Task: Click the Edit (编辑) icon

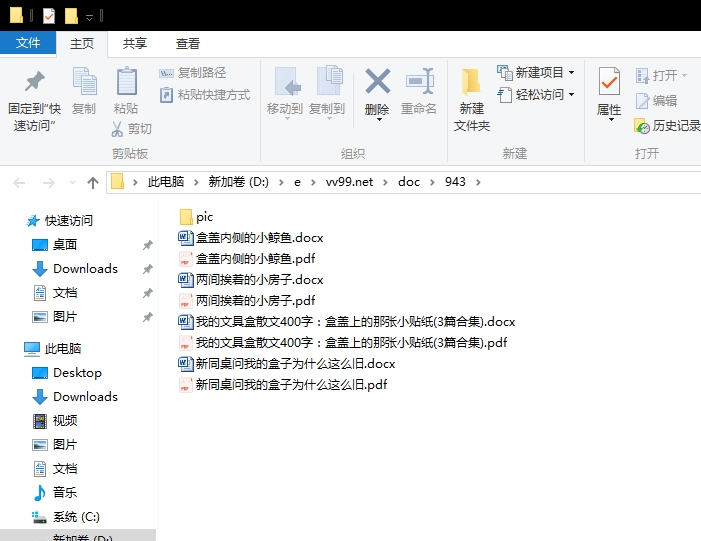Action: click(642, 101)
